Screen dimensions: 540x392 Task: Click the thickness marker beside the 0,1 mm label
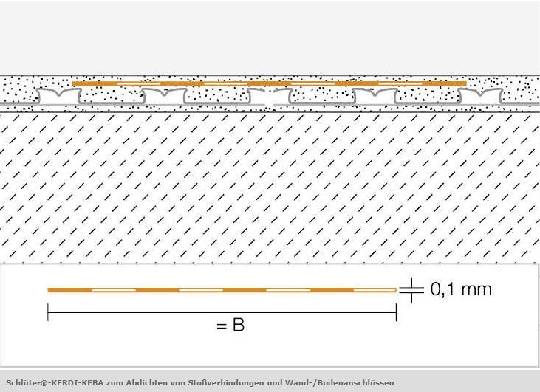[412, 290]
